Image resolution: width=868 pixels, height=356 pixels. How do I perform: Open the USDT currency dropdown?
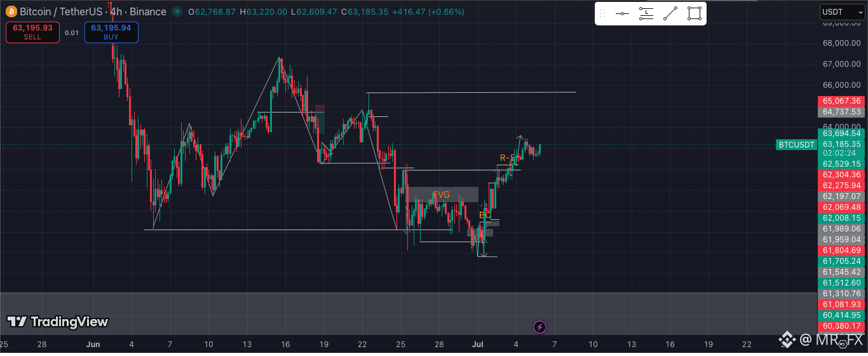(841, 11)
